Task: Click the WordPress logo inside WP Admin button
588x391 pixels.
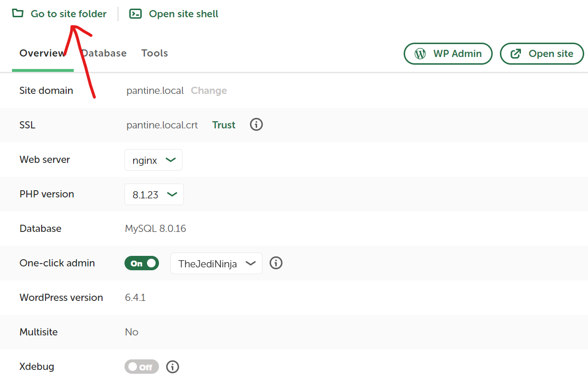Action: [421, 54]
